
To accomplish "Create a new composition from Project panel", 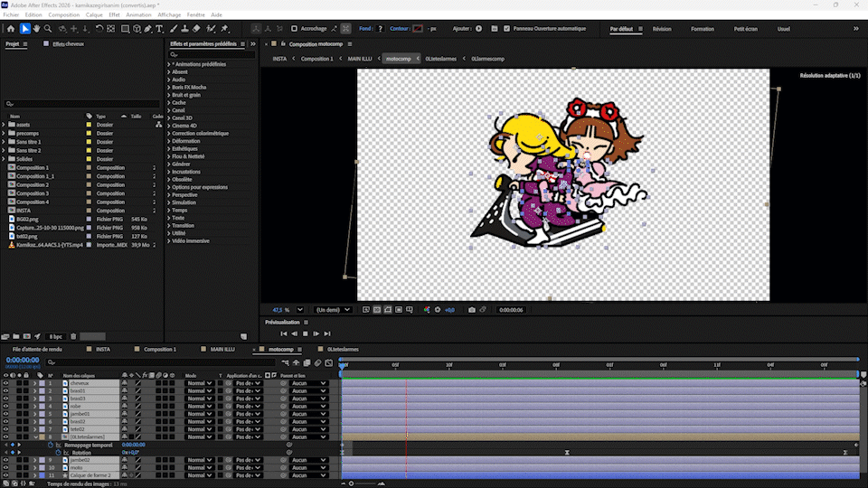I will [x=26, y=336].
